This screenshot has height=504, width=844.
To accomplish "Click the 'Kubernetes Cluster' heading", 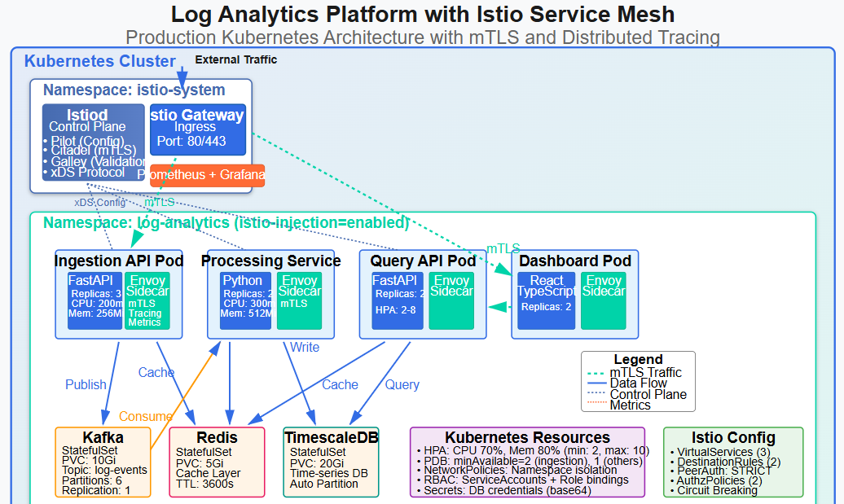I will [99, 61].
